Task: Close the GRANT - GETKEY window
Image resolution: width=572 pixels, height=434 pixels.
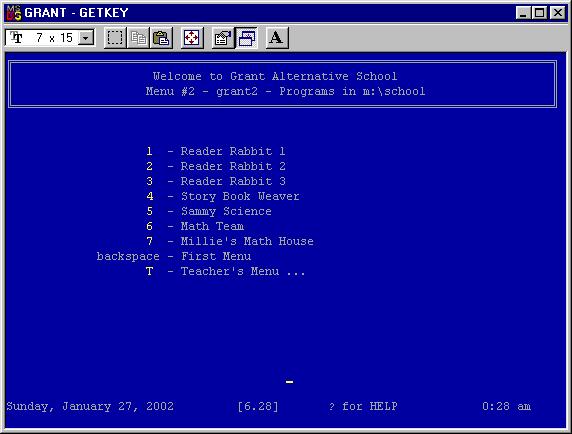Action: pos(558,13)
